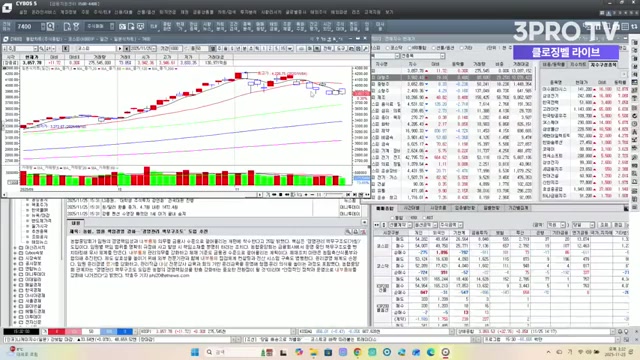Open Windows Start menu on the taskbar
The height and width of the screenshot is (360, 640).
click(195, 352)
